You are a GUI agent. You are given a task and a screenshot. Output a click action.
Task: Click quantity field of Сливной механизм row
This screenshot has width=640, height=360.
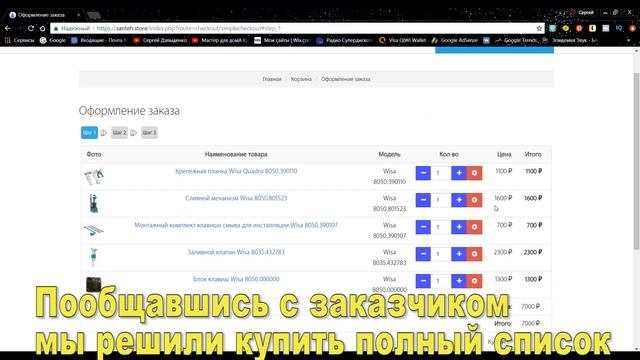pos(441,200)
